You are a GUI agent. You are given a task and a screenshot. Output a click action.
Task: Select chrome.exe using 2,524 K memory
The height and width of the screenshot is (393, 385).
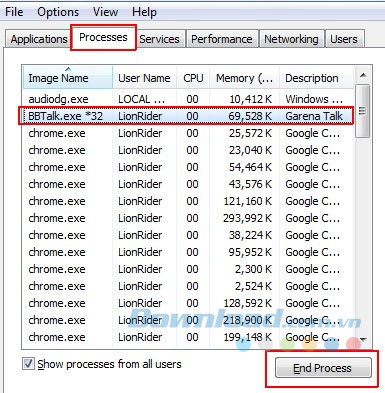[x=188, y=286]
